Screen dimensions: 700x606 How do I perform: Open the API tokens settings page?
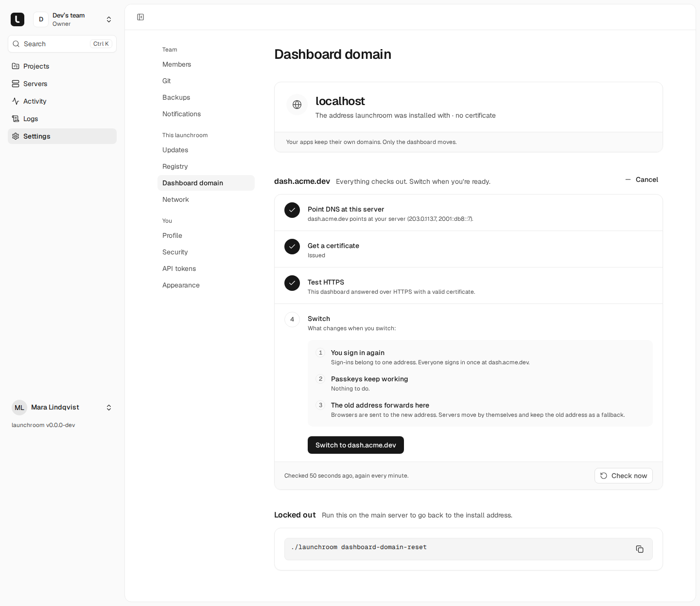(x=206, y=268)
